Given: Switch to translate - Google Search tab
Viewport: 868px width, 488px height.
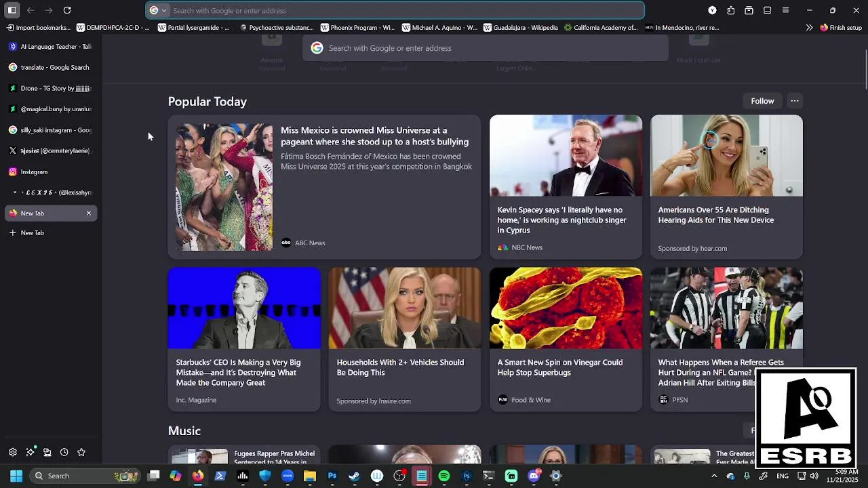Looking at the screenshot, I should pyautogui.click(x=51, y=67).
